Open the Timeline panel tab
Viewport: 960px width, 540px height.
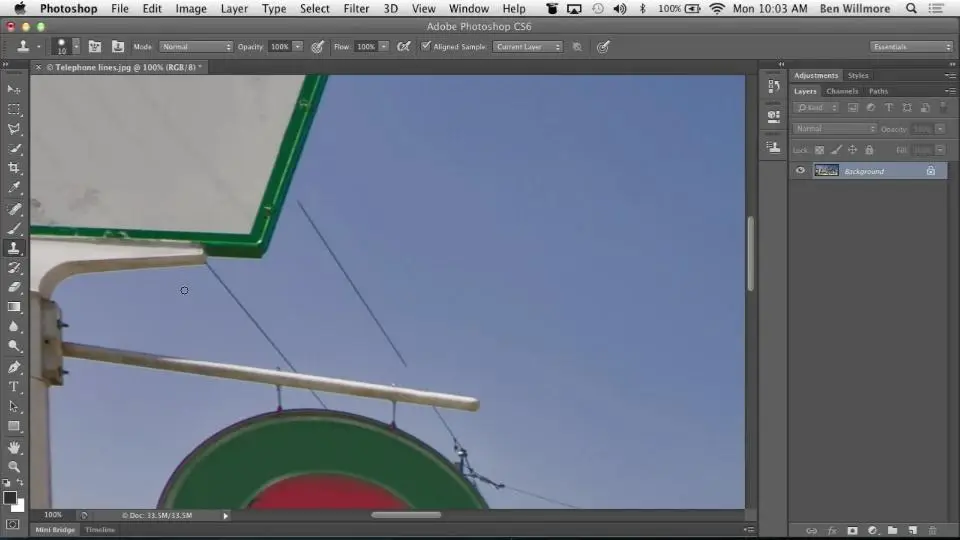(100, 530)
